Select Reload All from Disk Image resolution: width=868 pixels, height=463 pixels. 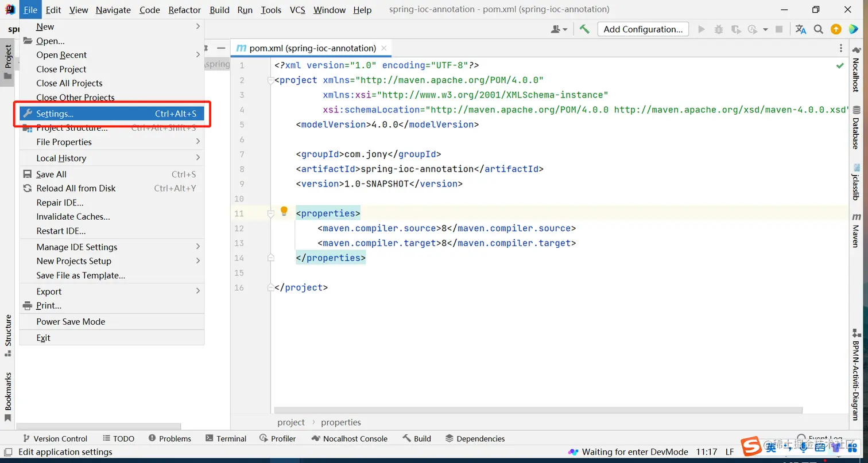coord(112,188)
